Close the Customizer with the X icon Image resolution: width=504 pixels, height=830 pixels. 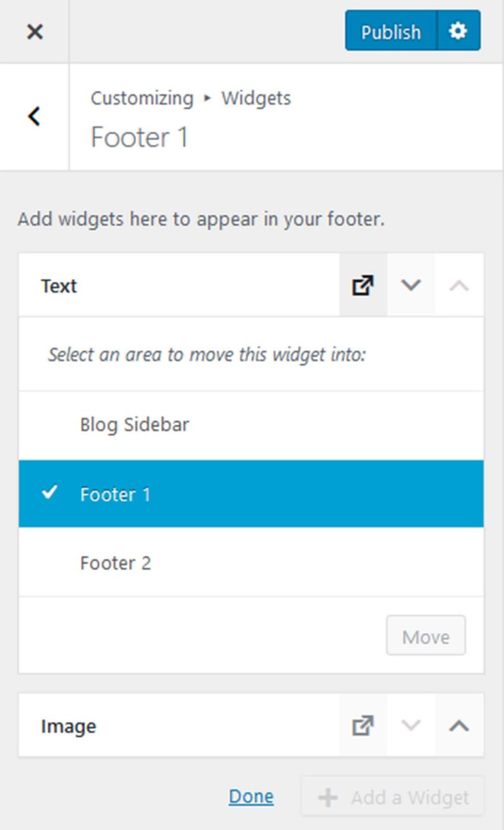click(34, 31)
